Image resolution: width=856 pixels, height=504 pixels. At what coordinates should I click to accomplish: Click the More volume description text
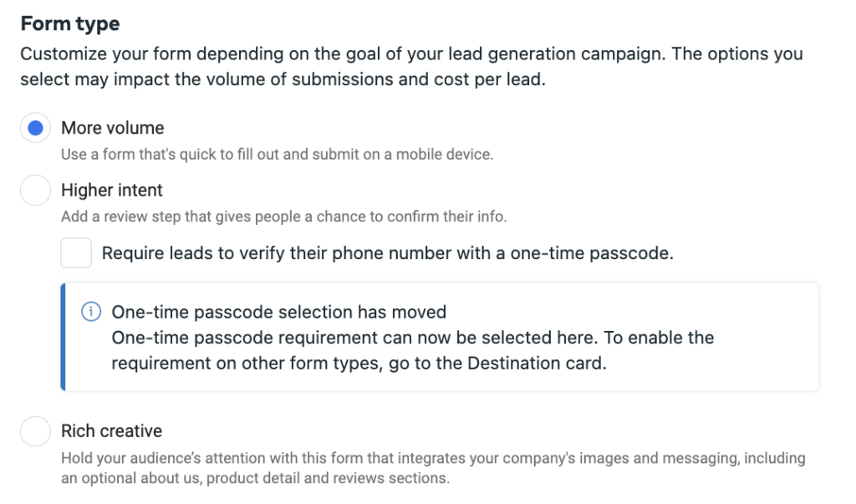coord(277,155)
